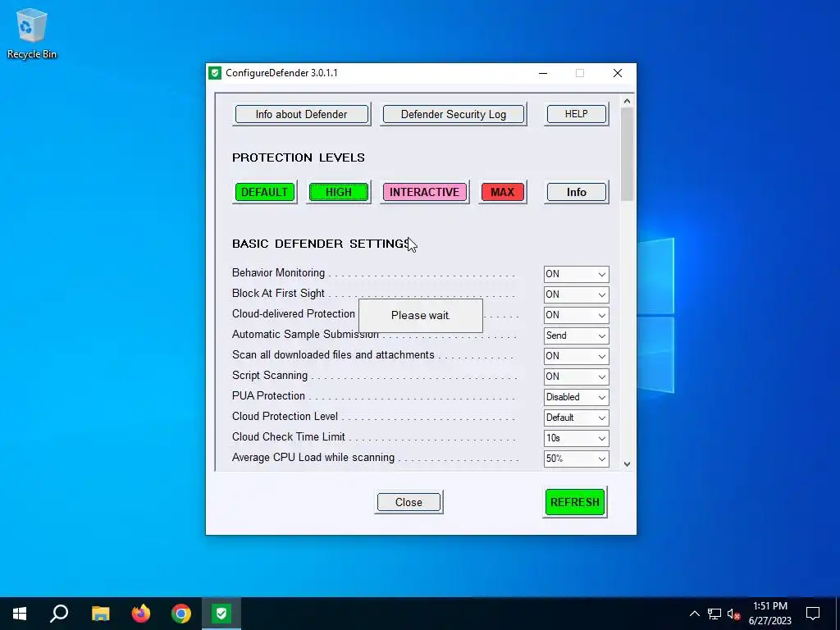Image resolution: width=840 pixels, height=630 pixels.
Task: Click the Cloud Check Time Limit label
Action: [289, 437]
